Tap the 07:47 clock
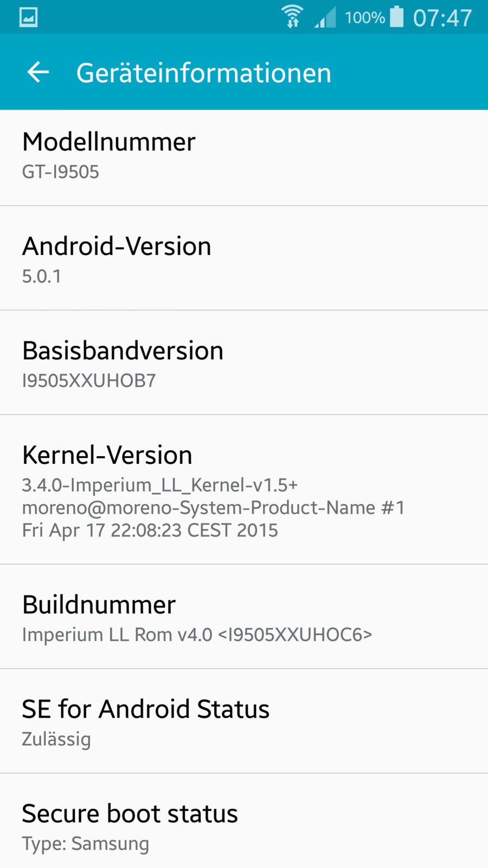488x868 pixels. tap(442, 18)
